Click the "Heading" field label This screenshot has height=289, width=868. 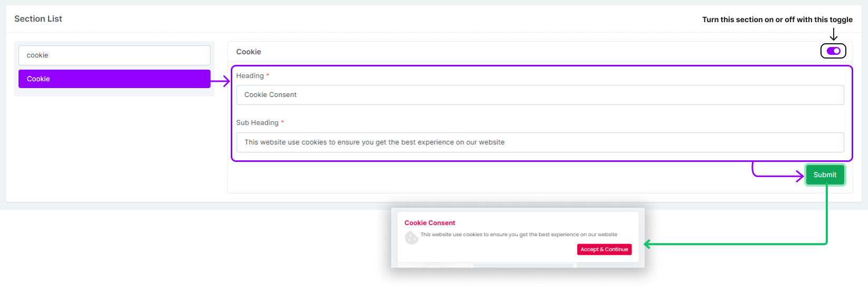[250, 76]
